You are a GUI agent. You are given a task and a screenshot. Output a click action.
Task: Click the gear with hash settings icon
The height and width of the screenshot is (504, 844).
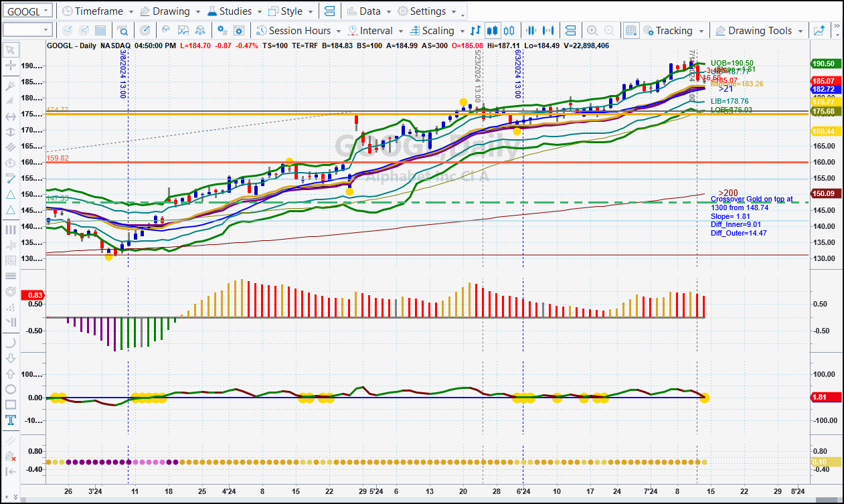[222, 31]
